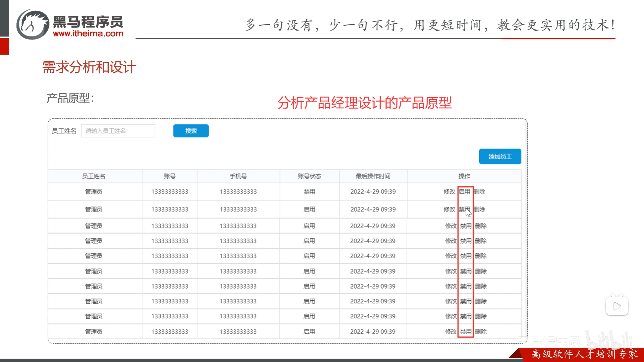This screenshot has height=362, width=644.
Task: Click the 搜索 button
Action: (191, 131)
